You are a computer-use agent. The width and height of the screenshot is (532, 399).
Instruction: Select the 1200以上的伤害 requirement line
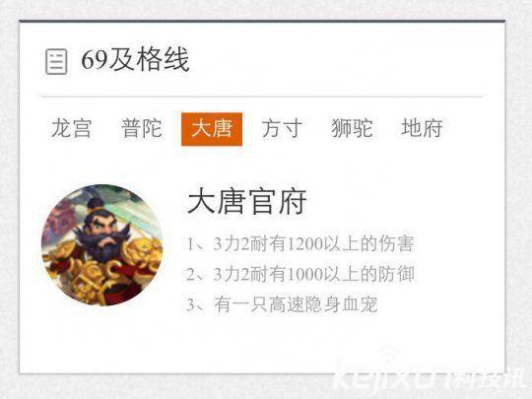pyautogui.click(x=300, y=243)
